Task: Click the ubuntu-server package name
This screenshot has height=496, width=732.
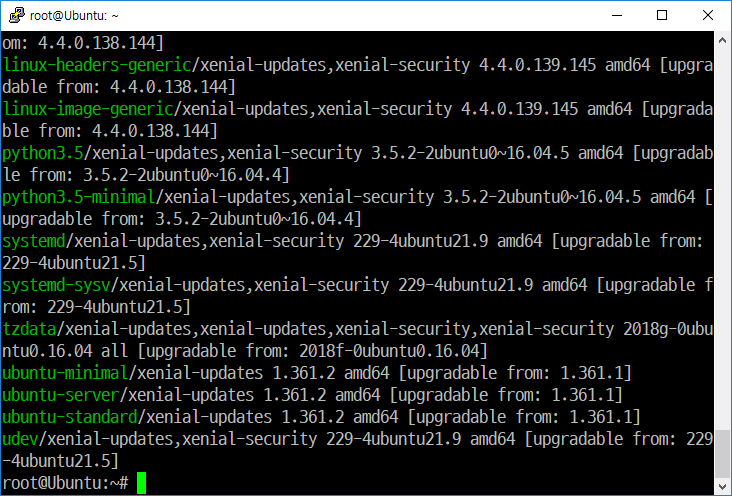Action: [61, 395]
